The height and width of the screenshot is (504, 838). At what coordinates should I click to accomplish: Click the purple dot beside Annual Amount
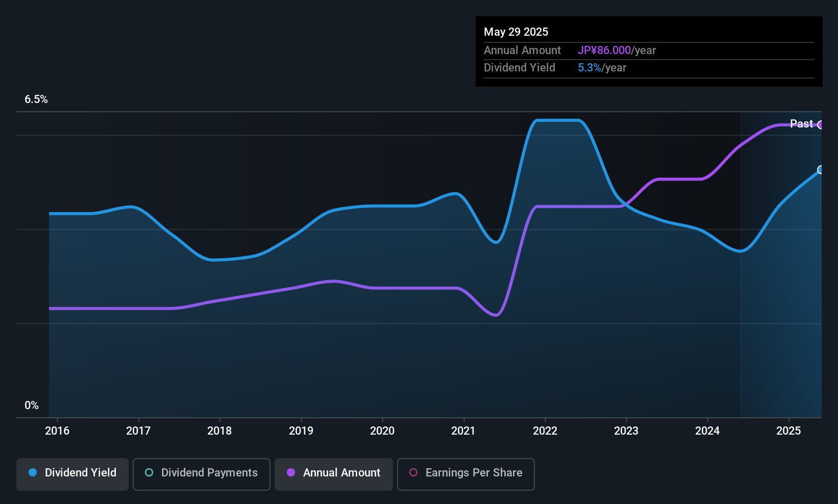[x=291, y=472]
